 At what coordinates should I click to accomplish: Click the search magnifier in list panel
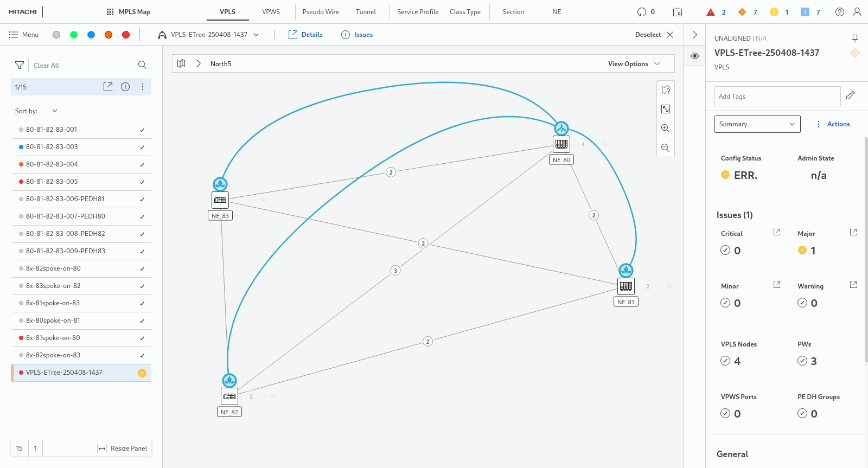coord(142,65)
